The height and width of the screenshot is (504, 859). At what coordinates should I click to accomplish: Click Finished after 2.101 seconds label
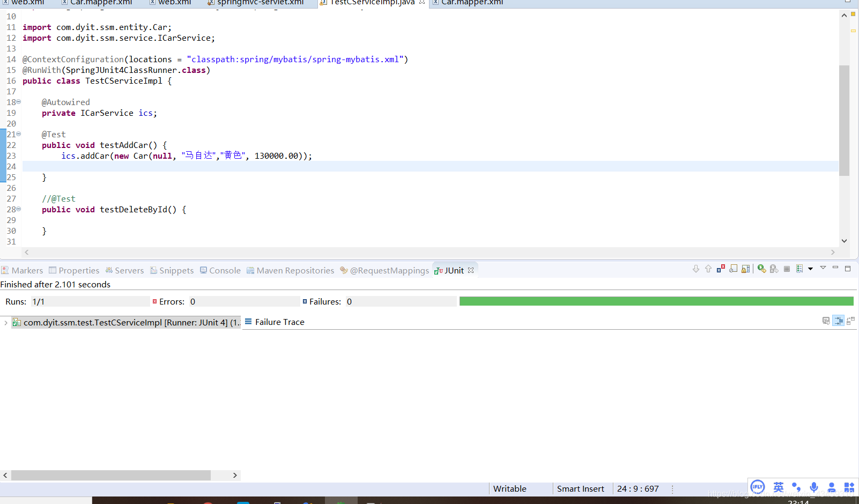tap(55, 284)
